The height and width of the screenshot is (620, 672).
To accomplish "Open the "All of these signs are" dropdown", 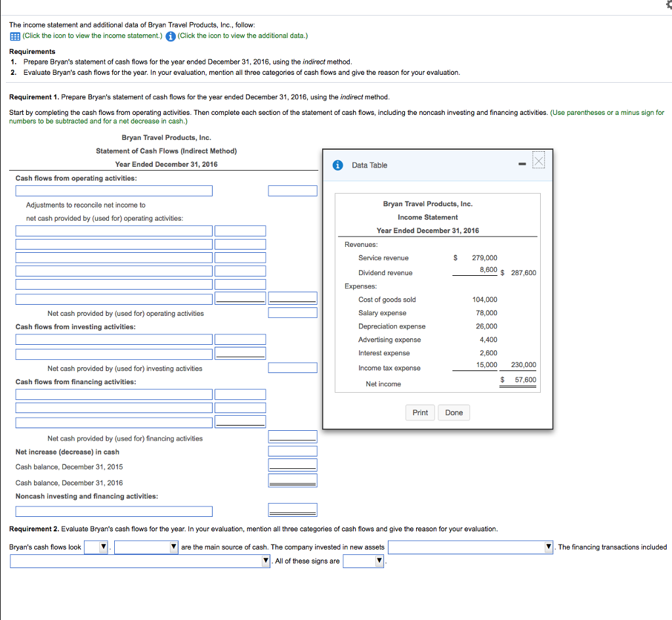I will (364, 562).
